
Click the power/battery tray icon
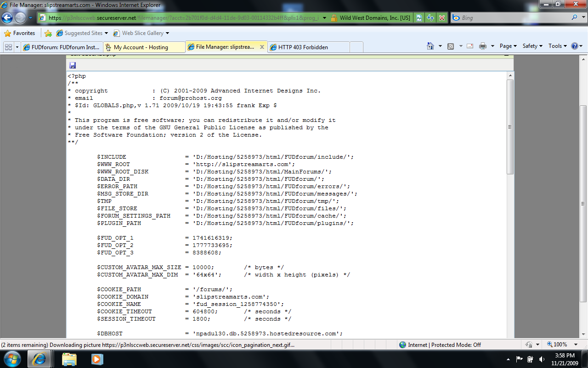tap(530, 359)
